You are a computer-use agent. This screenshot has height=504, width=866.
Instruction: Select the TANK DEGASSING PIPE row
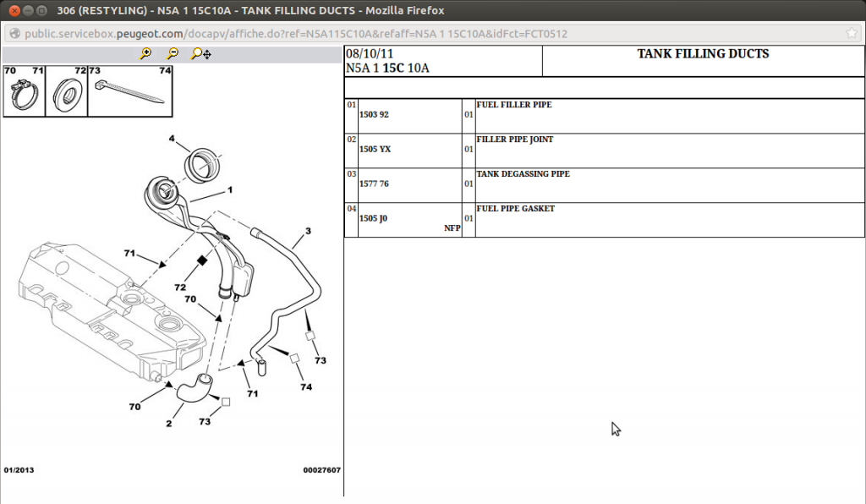(604, 185)
